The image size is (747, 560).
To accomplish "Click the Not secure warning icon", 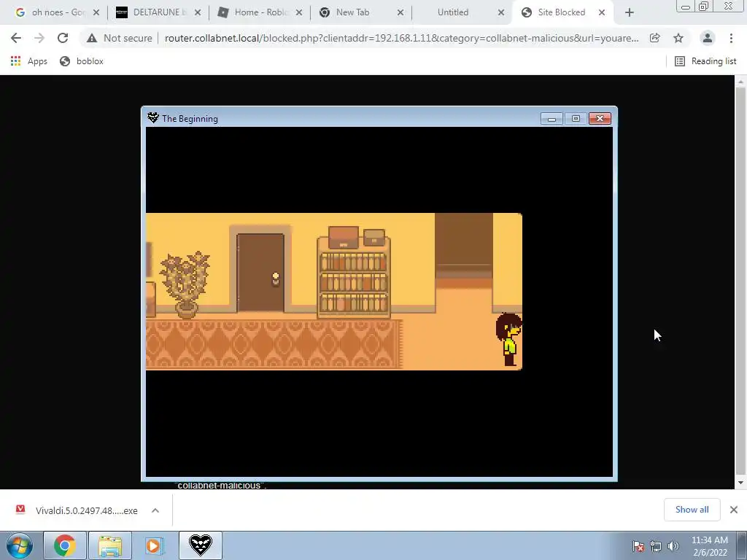I will 92,38.
